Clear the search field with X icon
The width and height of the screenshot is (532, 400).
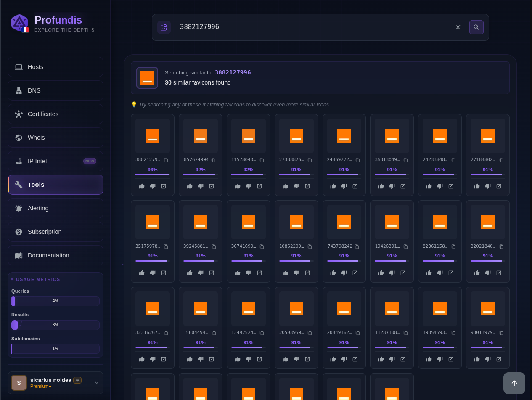[458, 27]
